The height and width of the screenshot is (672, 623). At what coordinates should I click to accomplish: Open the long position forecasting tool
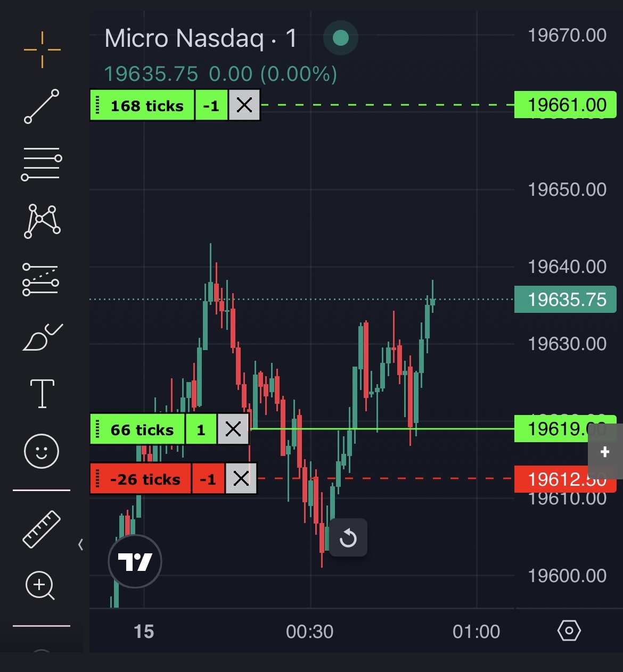pyautogui.click(x=41, y=279)
